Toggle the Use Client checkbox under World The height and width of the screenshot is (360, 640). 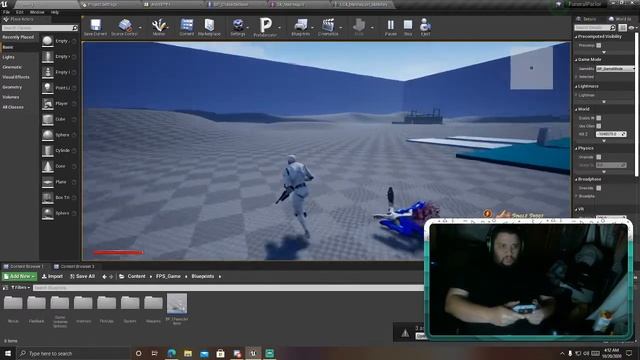599,126
